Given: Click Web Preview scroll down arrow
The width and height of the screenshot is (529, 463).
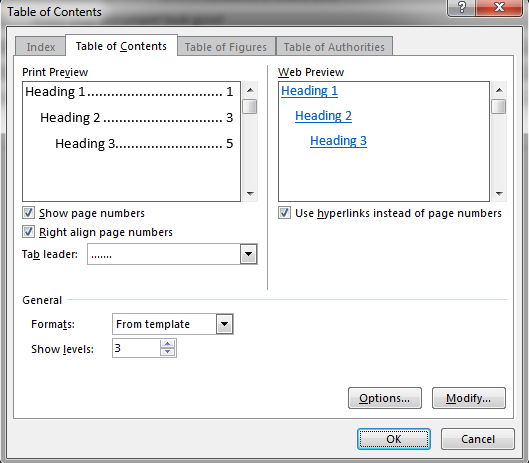Looking at the screenshot, I should pos(499,193).
